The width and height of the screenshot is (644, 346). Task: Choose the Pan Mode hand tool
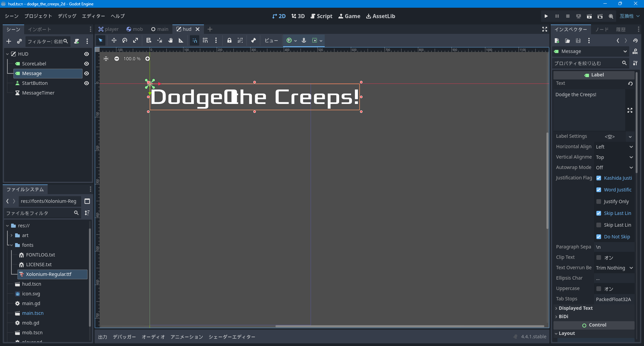click(170, 41)
